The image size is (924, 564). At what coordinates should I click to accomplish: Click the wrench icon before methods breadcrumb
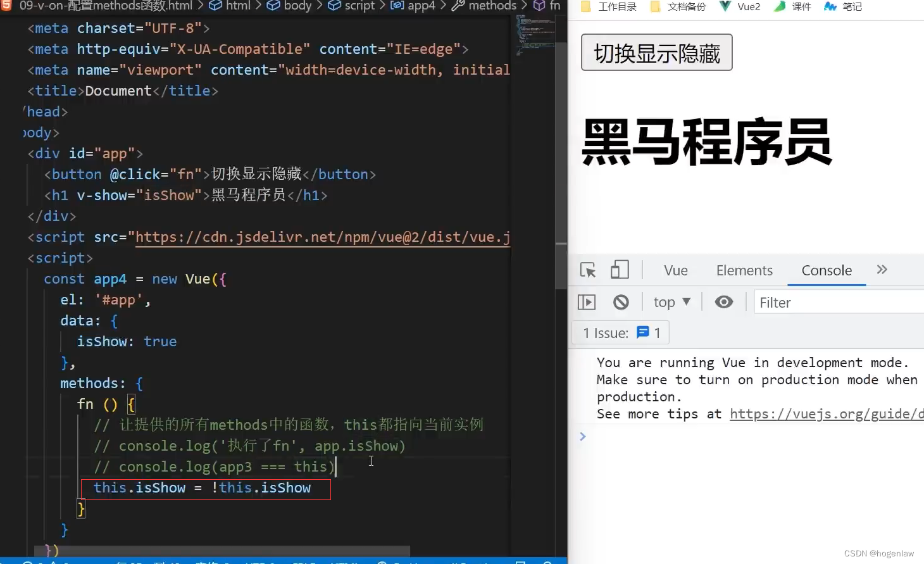[x=458, y=6]
